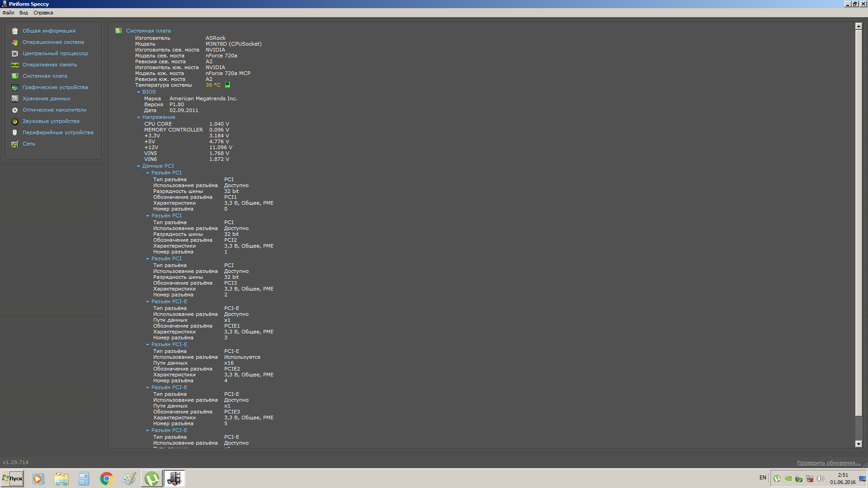Click the Speccy taskbar button
The width and height of the screenshot is (868, 488).
174,479
